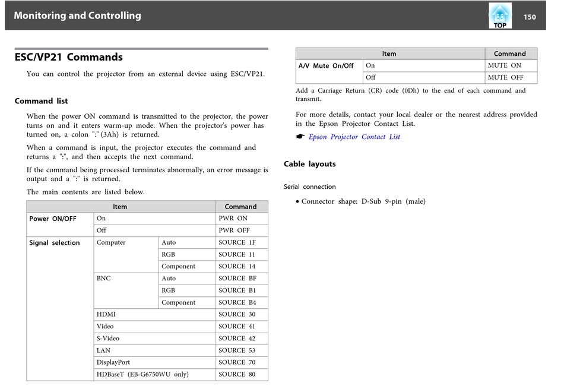Screen dimensions: 564x392
Task: Select the Command list subheading
Action: [x=42, y=101]
